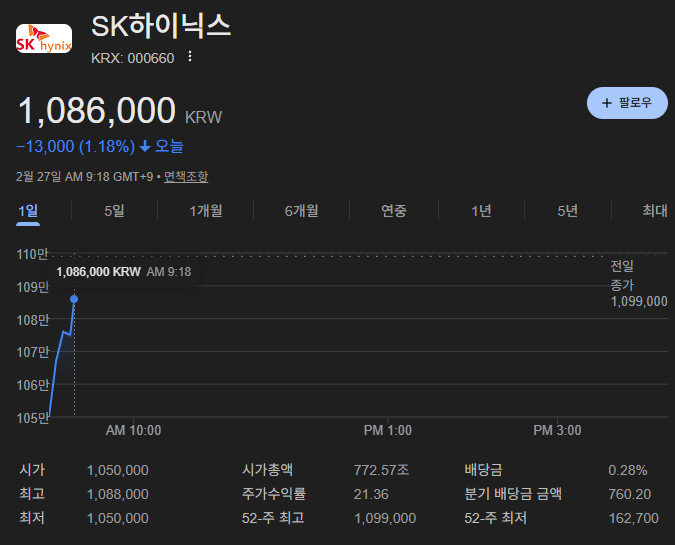Select the 6개월 range tab
This screenshot has height=545, width=675.
[301, 211]
